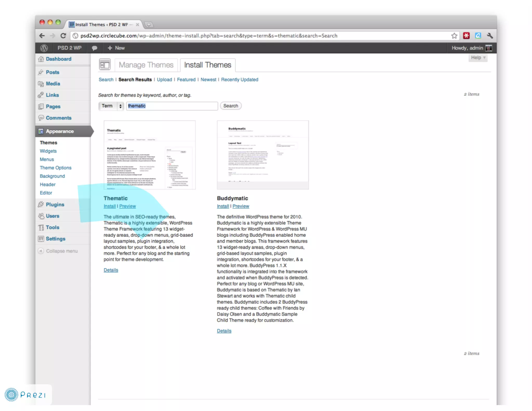Open the Term search type dropdown

click(x=111, y=106)
